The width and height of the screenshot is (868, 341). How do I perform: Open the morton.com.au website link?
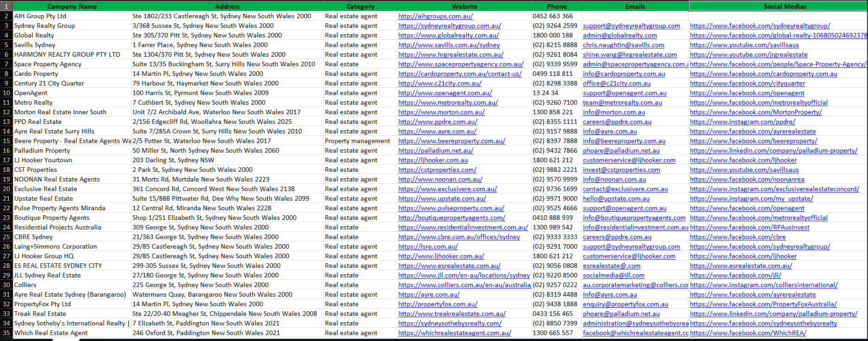click(x=441, y=112)
